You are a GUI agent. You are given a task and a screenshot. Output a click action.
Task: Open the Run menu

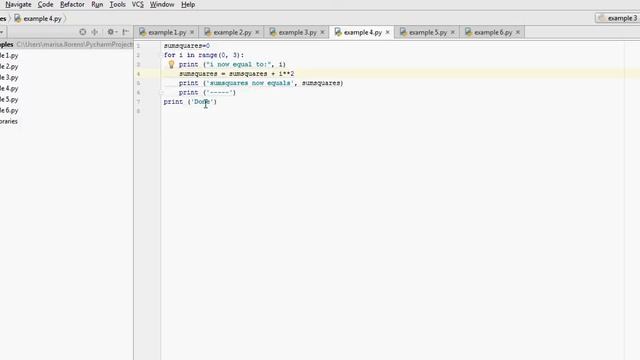[97, 4]
